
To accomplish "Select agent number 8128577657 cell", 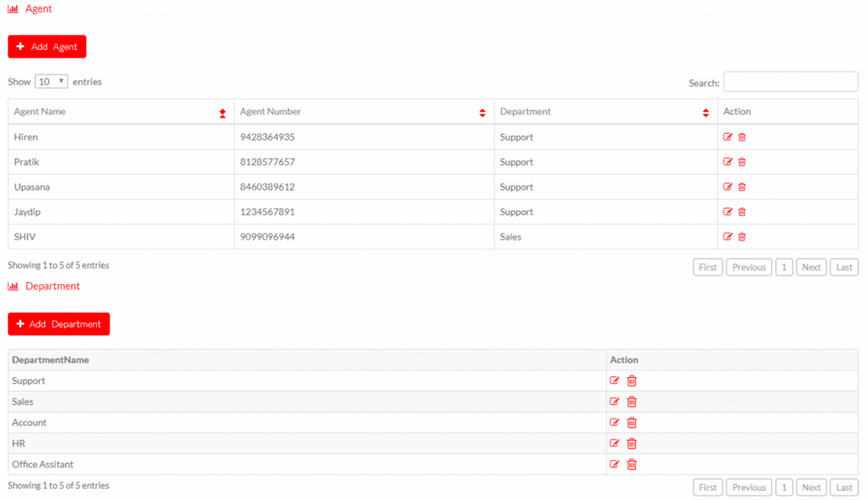I will 363,162.
